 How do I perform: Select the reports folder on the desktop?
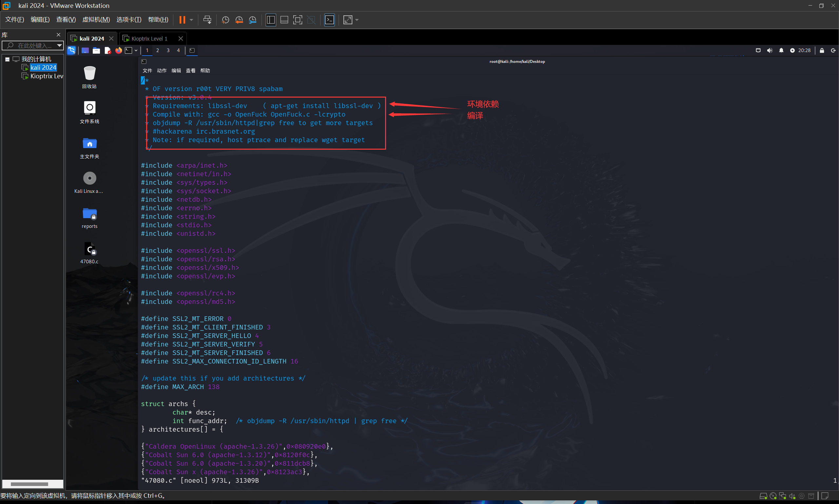[x=89, y=217]
